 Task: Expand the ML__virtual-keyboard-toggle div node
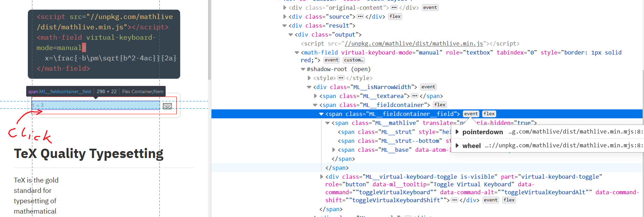[x=322, y=177]
